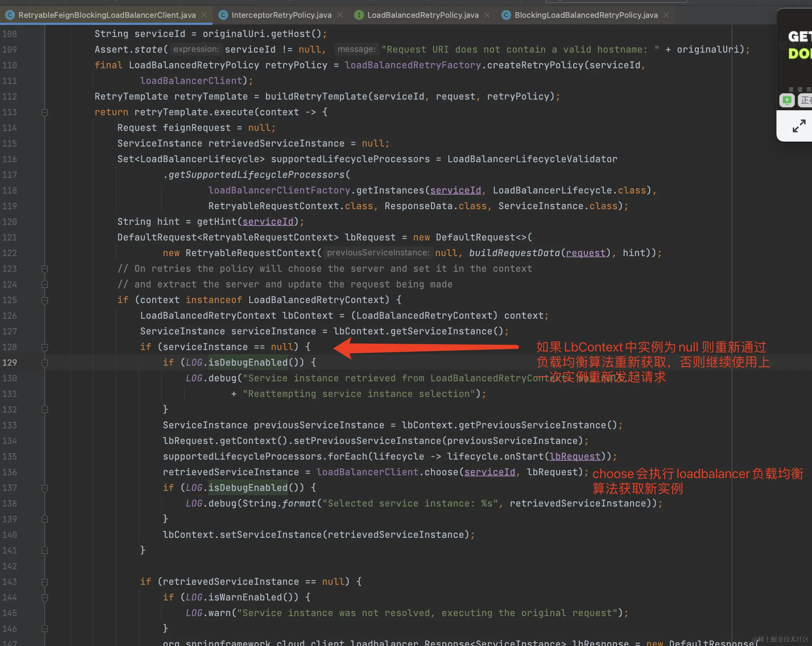This screenshot has width=812, height=646.
Task: Click the LoadBalancedRetryPolicy.java interface icon
Action: 359,15
